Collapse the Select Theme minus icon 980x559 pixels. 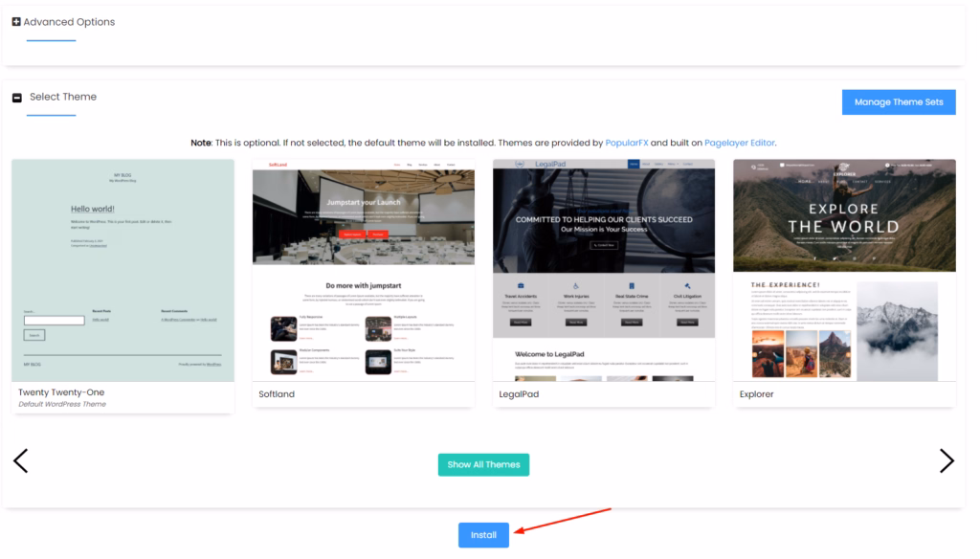(x=17, y=98)
